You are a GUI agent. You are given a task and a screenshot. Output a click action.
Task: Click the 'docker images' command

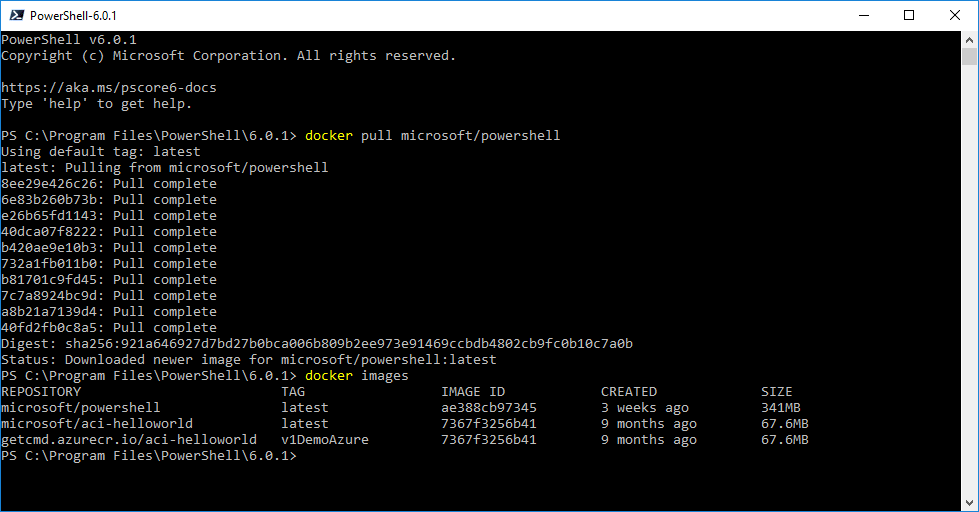coord(357,375)
